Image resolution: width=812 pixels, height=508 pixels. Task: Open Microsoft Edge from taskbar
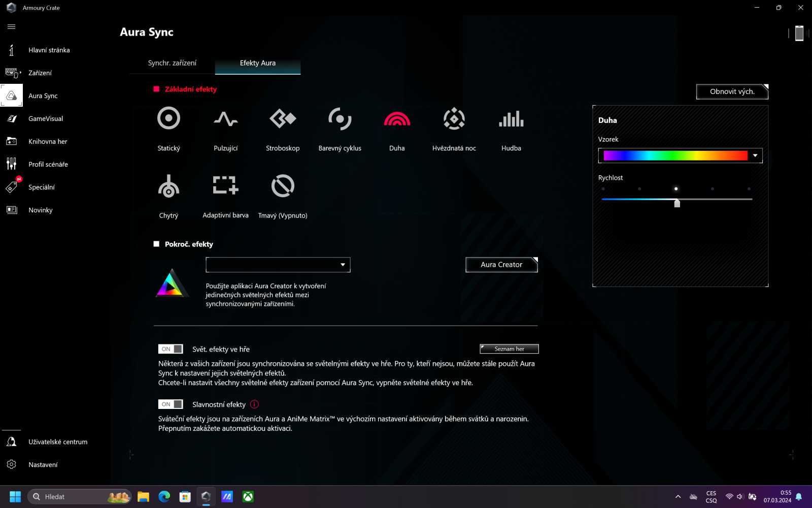164,497
